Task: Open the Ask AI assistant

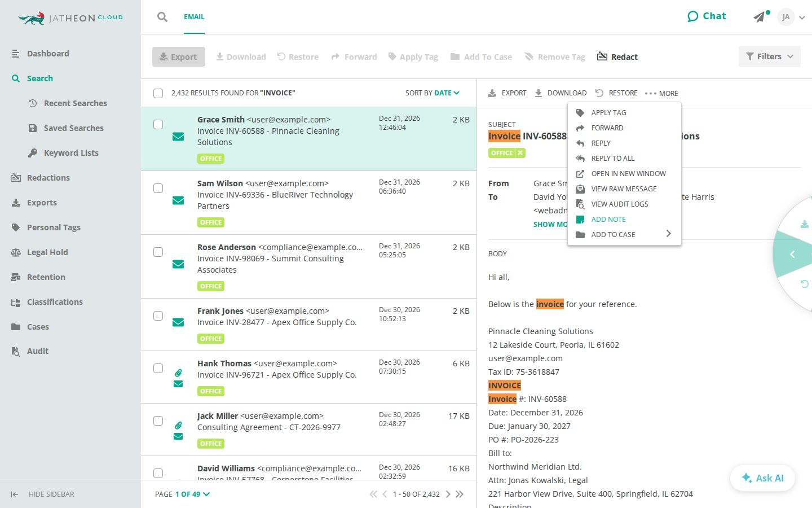Action: [763, 478]
